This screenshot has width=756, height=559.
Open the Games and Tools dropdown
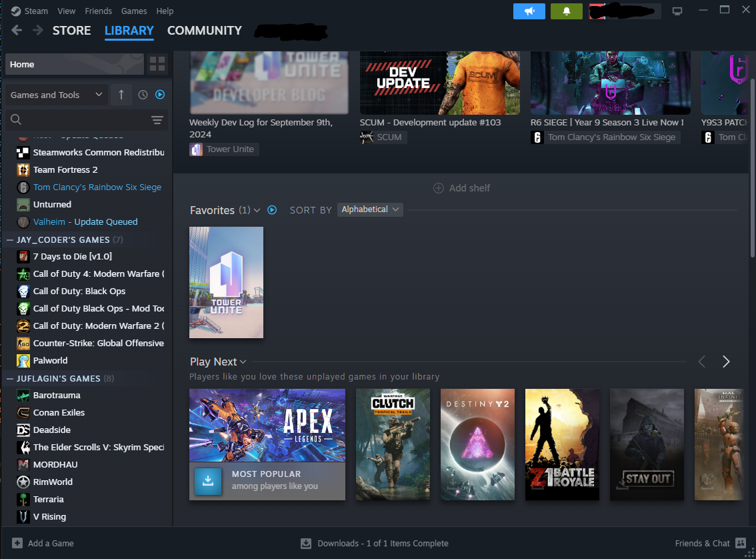click(57, 95)
